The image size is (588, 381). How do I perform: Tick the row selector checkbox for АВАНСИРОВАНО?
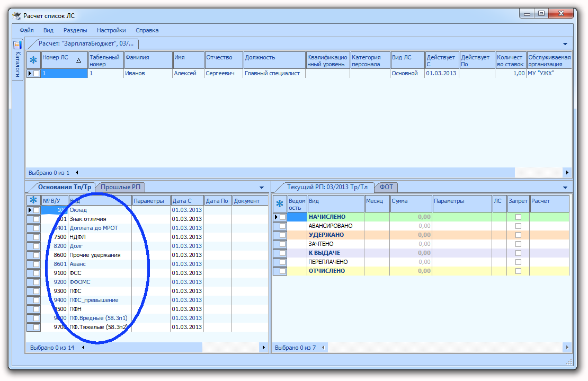[283, 226]
